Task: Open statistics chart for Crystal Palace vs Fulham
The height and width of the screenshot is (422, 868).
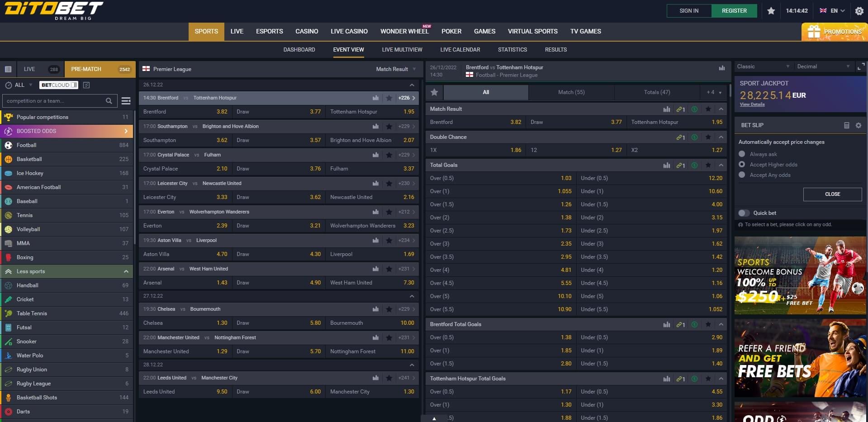Action: click(375, 155)
